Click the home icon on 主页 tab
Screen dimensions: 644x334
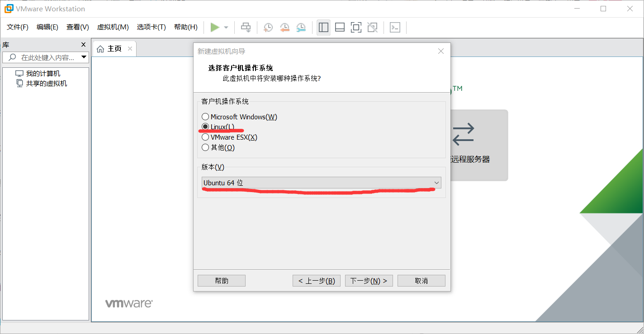100,48
